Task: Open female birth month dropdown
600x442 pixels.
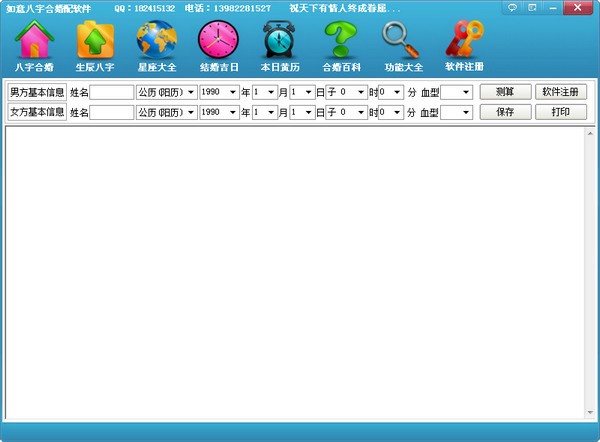Action: (x=265, y=113)
